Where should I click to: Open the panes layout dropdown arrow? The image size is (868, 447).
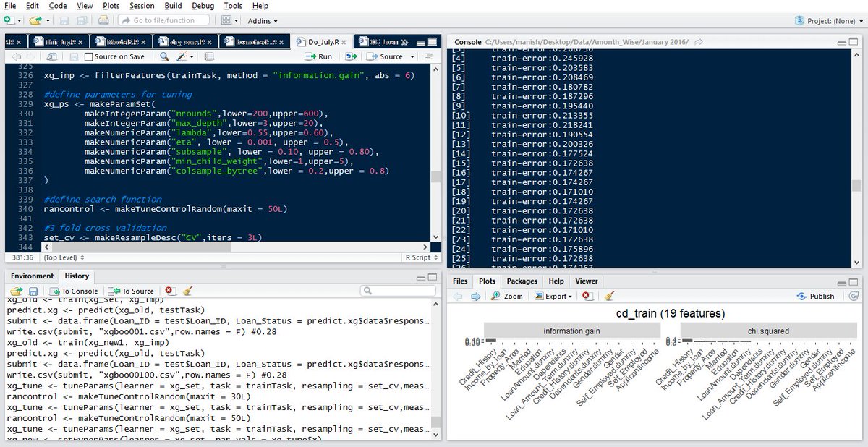click(236, 21)
